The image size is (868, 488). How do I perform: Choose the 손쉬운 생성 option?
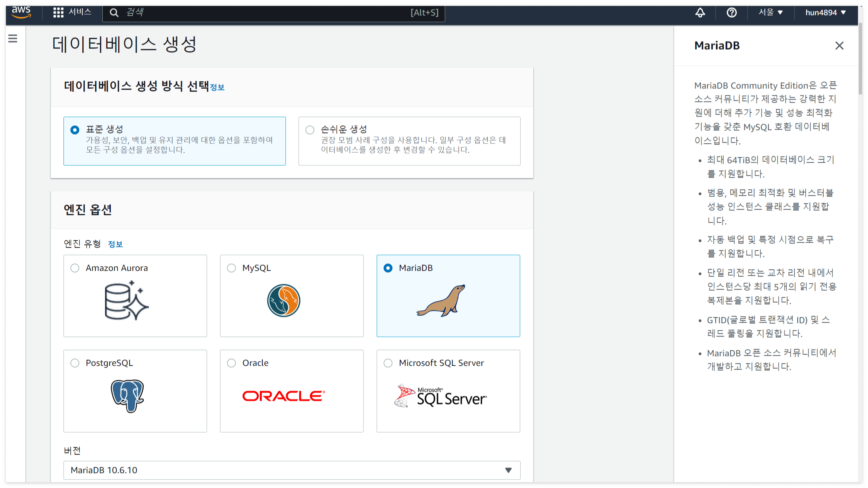tap(310, 130)
